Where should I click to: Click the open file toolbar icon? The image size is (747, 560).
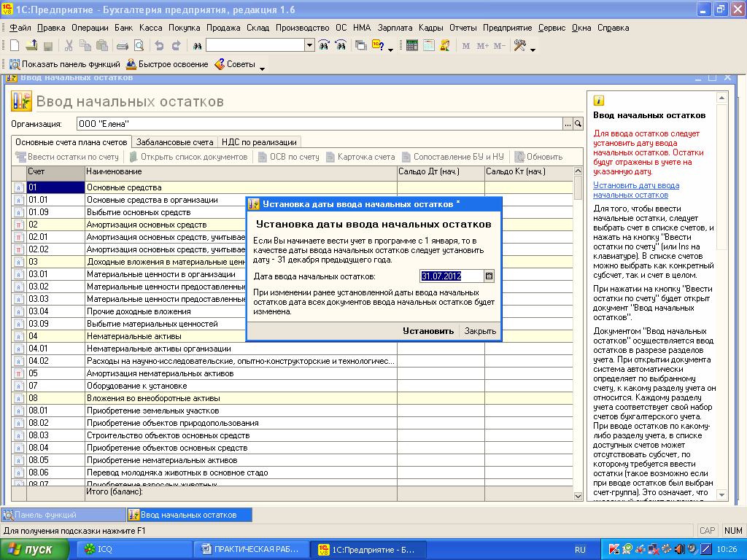coord(31,46)
